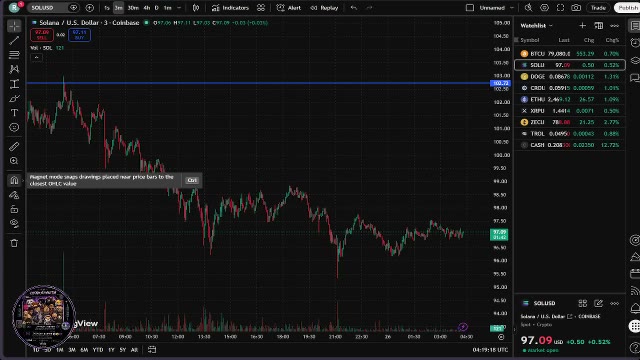Add symbol to watchlist plus icon
The width and height of the screenshot is (640, 360).
(582, 26)
